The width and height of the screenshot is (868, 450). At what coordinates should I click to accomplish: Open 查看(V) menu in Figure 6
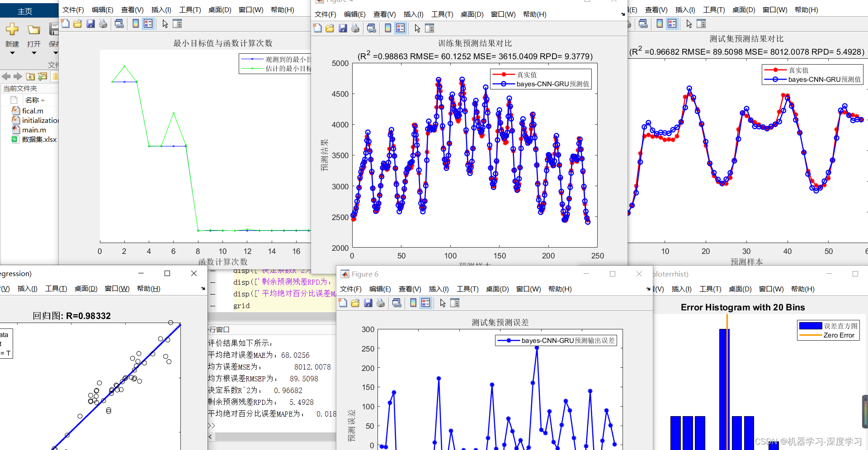point(410,289)
